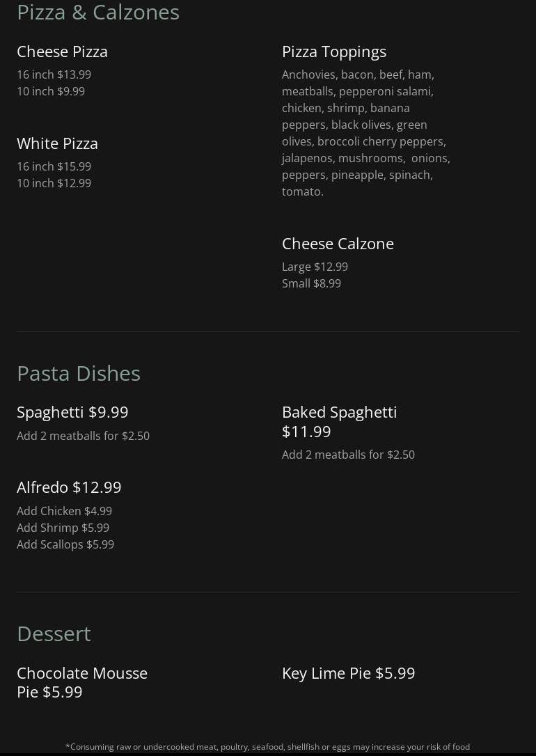This screenshot has width=536, height=756.
Task: Click the Add Chicken $4.99 option text
Action: [65, 511]
